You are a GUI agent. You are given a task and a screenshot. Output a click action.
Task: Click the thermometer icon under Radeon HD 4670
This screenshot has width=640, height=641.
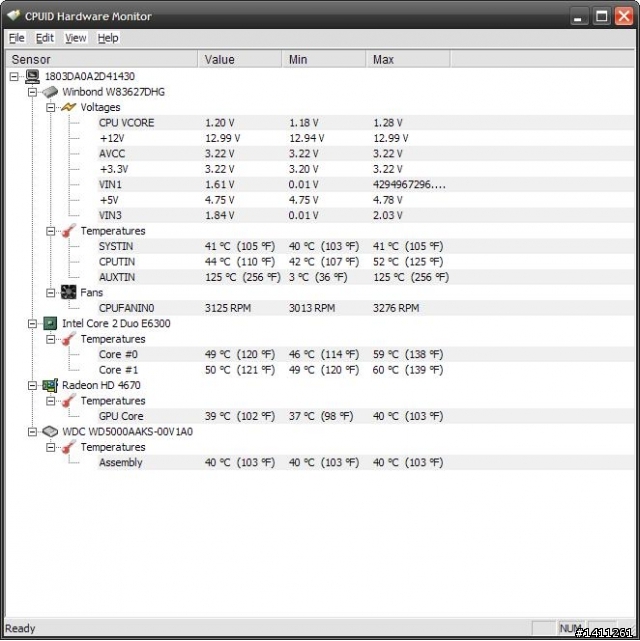pos(68,401)
